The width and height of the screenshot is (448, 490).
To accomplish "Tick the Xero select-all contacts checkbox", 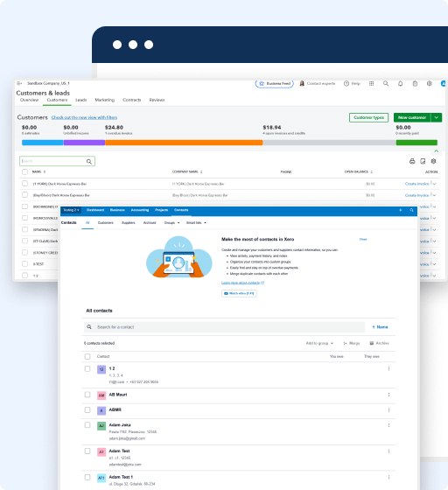I will [x=87, y=357].
